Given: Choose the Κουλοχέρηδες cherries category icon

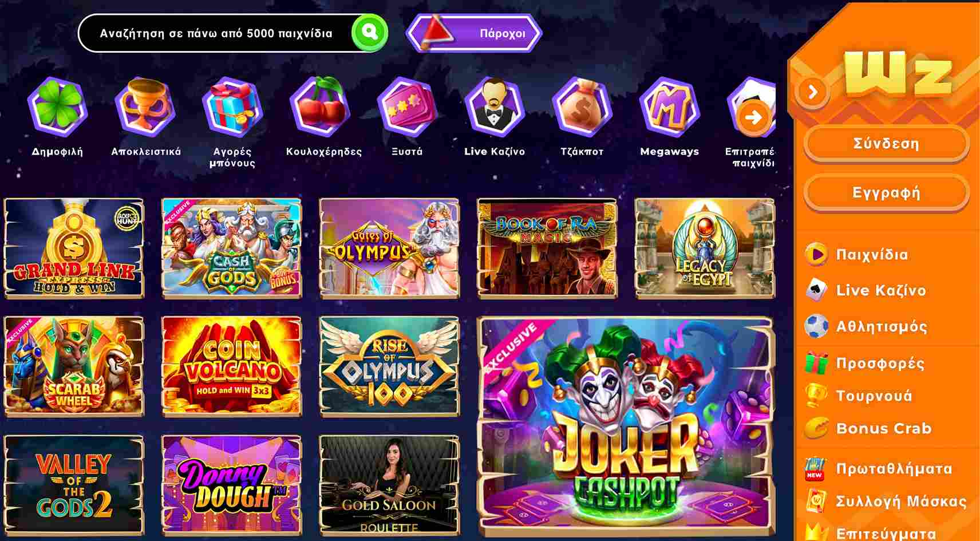Looking at the screenshot, I should pyautogui.click(x=320, y=107).
